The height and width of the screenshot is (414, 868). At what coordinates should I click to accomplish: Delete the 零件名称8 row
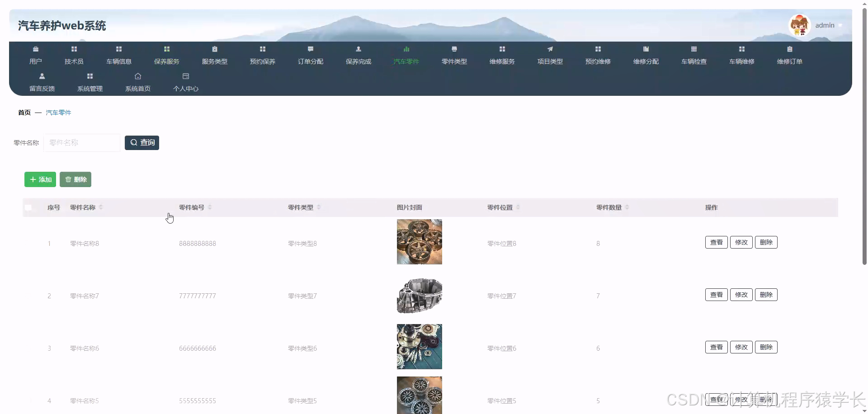pyautogui.click(x=766, y=242)
